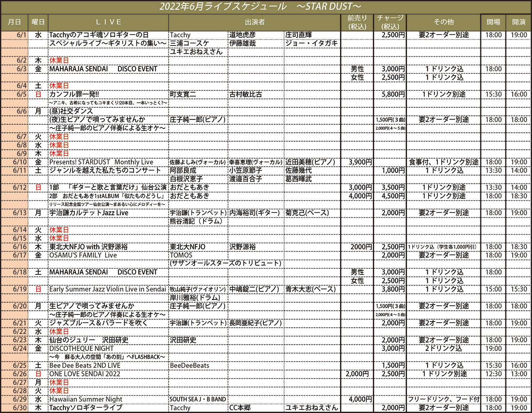Click the "5,800円" charge
The height and width of the screenshot is (413, 532).
[393, 94]
